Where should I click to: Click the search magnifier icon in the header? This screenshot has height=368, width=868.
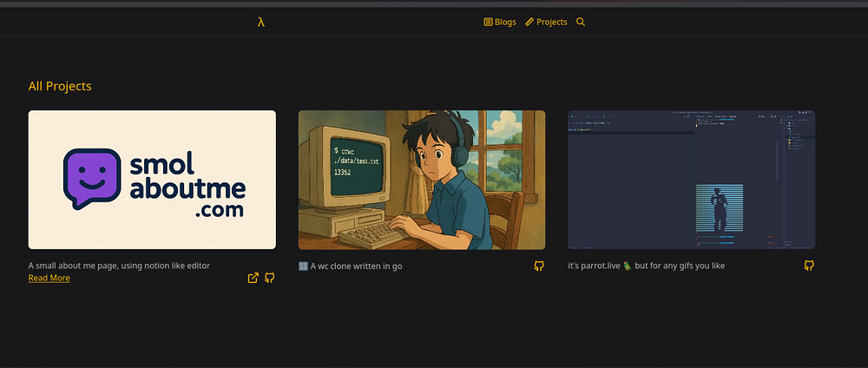pyautogui.click(x=581, y=23)
